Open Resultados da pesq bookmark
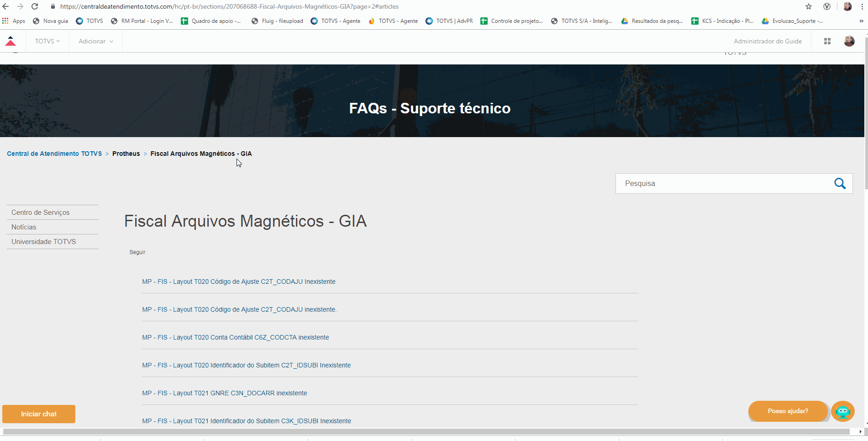Image resolution: width=868 pixels, height=441 pixels. click(x=652, y=21)
